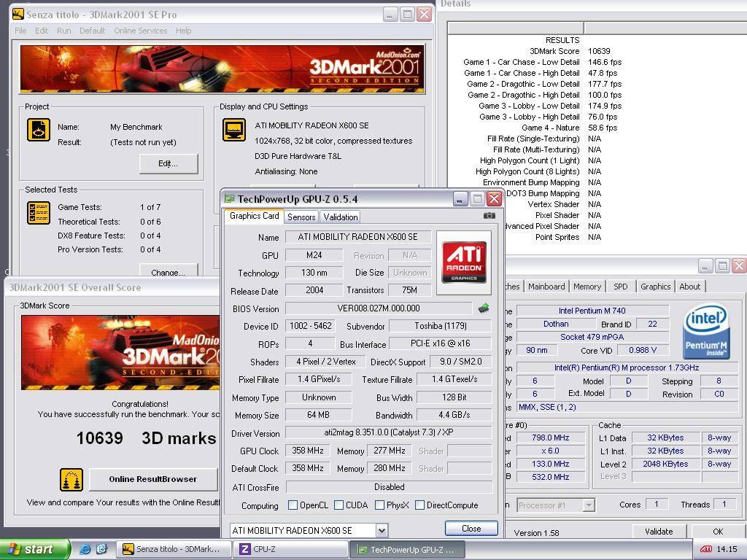Click the Driver Version field in GPU-Z

tap(389, 432)
